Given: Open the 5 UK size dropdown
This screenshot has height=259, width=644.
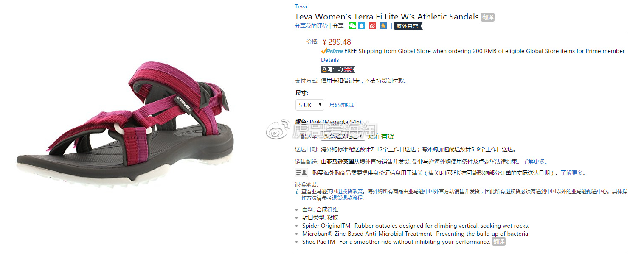Looking at the screenshot, I should (x=310, y=105).
